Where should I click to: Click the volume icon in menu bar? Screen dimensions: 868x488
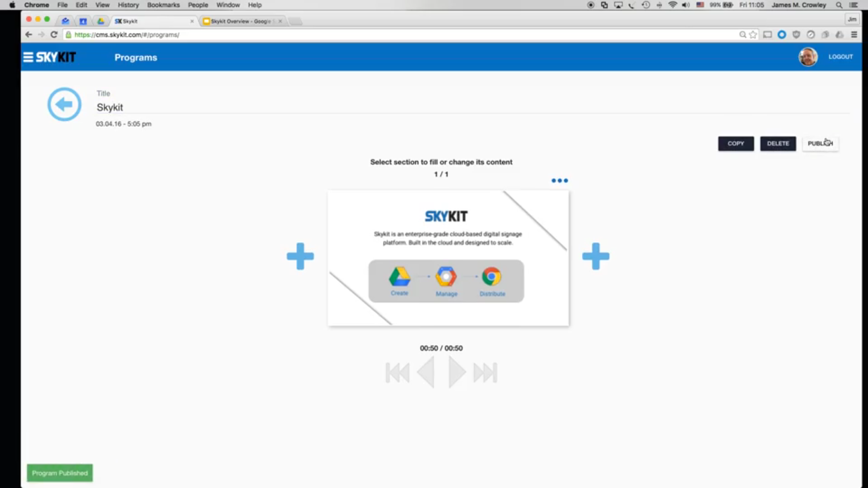tap(686, 5)
